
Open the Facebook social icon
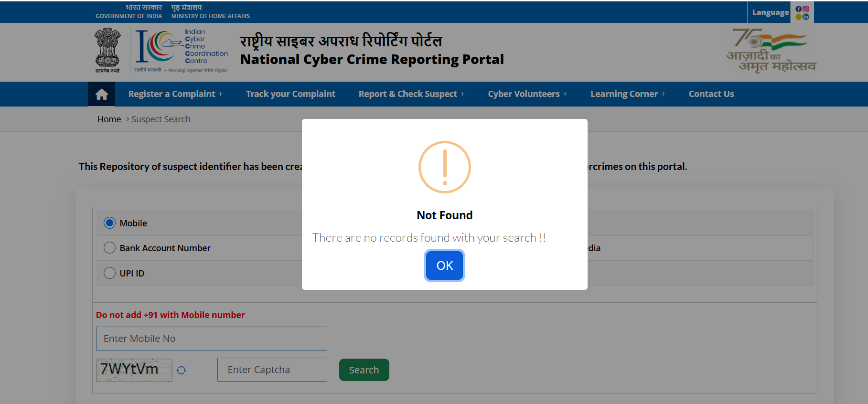click(799, 9)
